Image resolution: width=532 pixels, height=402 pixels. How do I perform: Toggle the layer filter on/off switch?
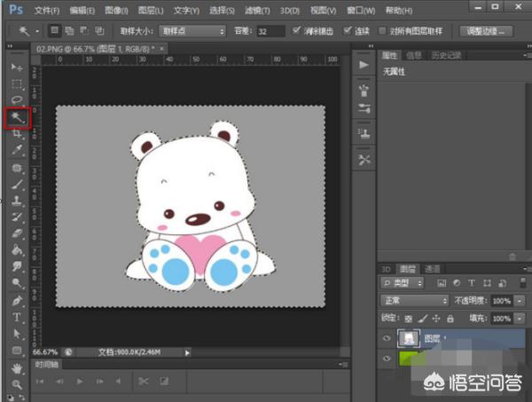click(x=523, y=282)
